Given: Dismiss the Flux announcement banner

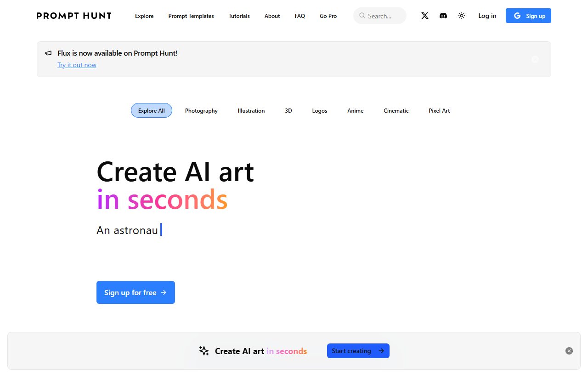Looking at the screenshot, I should 535,59.
